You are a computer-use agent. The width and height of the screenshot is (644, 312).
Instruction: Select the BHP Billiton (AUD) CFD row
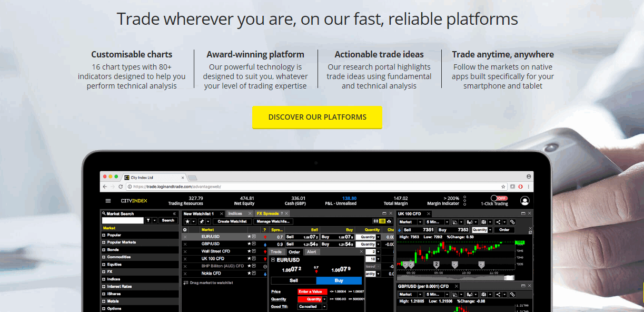point(223,266)
